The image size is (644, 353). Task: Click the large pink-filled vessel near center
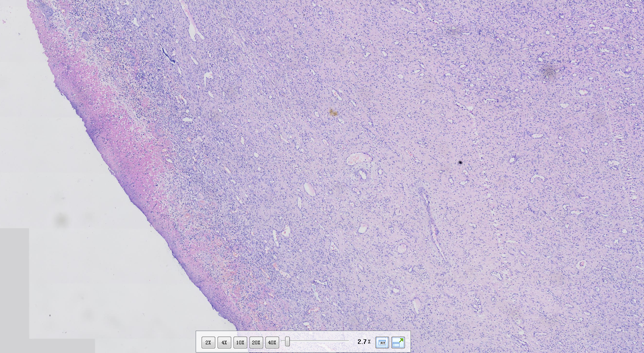pos(359,159)
